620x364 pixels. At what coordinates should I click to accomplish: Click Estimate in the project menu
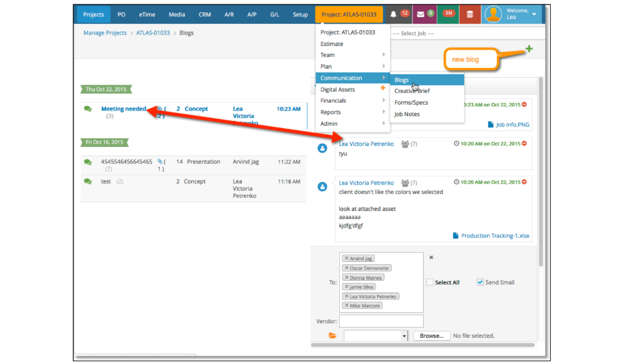point(332,44)
